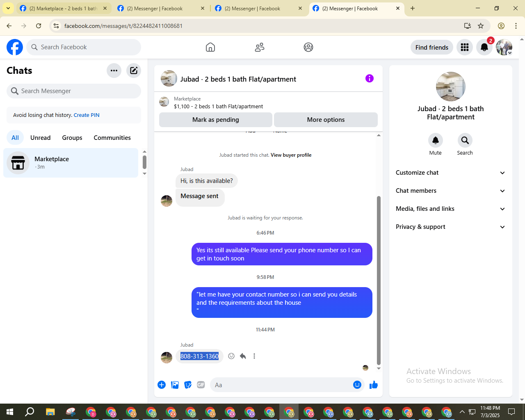Click the 'Hi, is this available?' message

(207, 181)
